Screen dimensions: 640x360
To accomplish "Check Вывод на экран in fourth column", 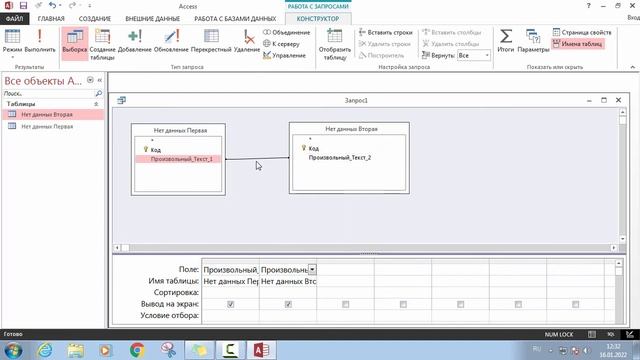I will point(403,304).
